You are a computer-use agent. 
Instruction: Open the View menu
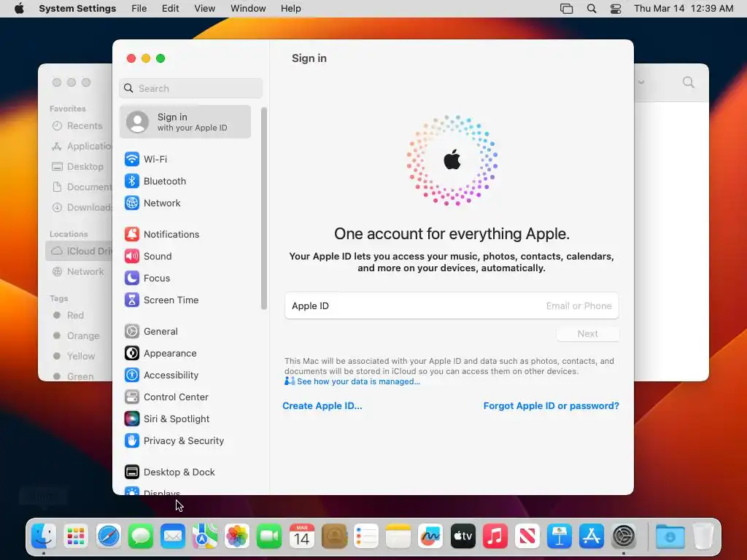(x=205, y=9)
